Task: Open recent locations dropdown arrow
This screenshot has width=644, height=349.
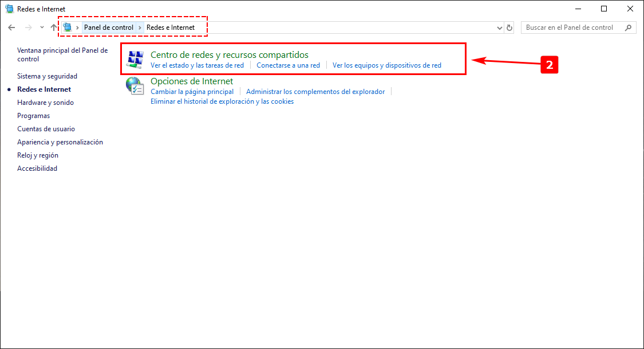Action: coord(42,28)
